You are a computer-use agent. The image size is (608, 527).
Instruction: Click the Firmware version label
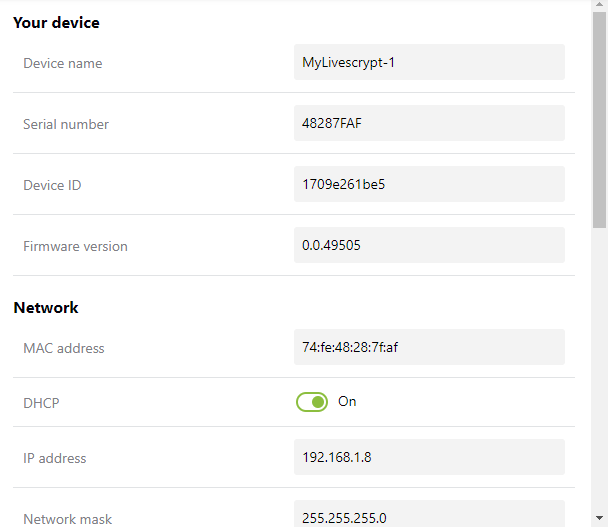tap(75, 246)
